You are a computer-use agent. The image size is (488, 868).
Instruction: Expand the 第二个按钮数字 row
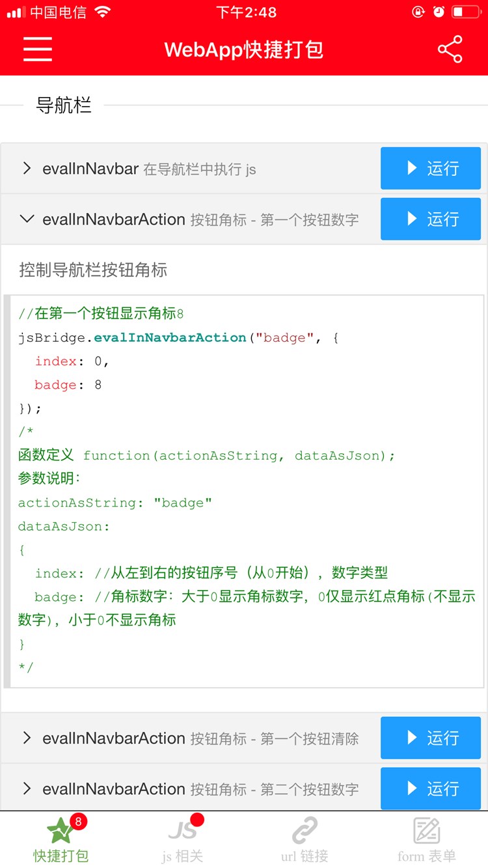pos(191,789)
